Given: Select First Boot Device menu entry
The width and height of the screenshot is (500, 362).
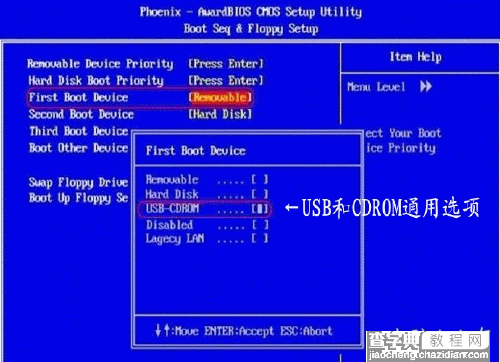Looking at the screenshot, I should [x=78, y=97].
